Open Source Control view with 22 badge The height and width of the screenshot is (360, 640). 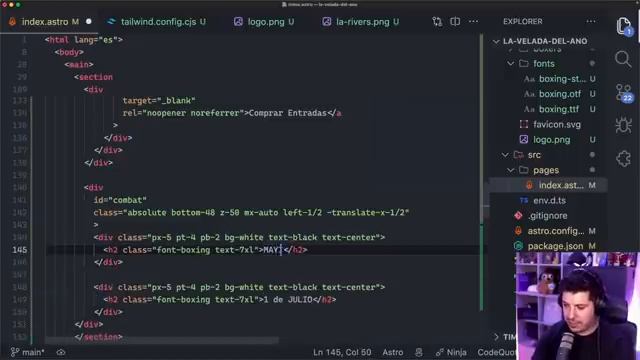click(x=624, y=93)
